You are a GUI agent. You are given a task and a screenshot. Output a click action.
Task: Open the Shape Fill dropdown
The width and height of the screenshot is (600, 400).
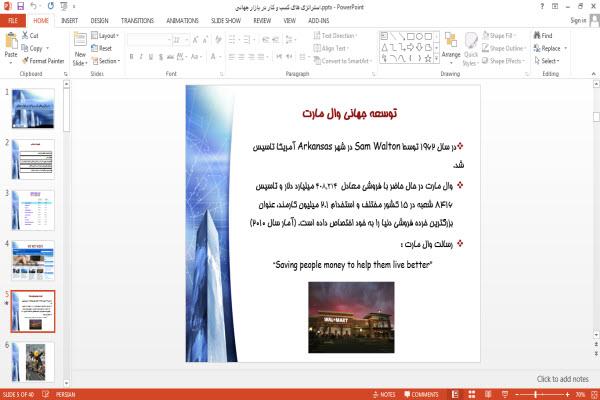click(498, 36)
